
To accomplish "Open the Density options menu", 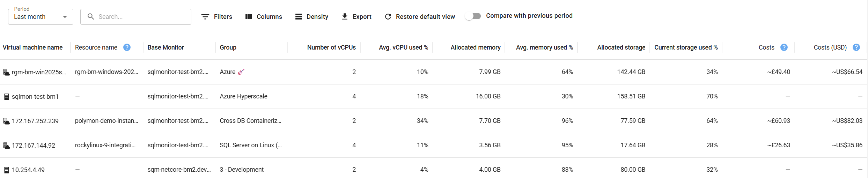I will pos(311,17).
